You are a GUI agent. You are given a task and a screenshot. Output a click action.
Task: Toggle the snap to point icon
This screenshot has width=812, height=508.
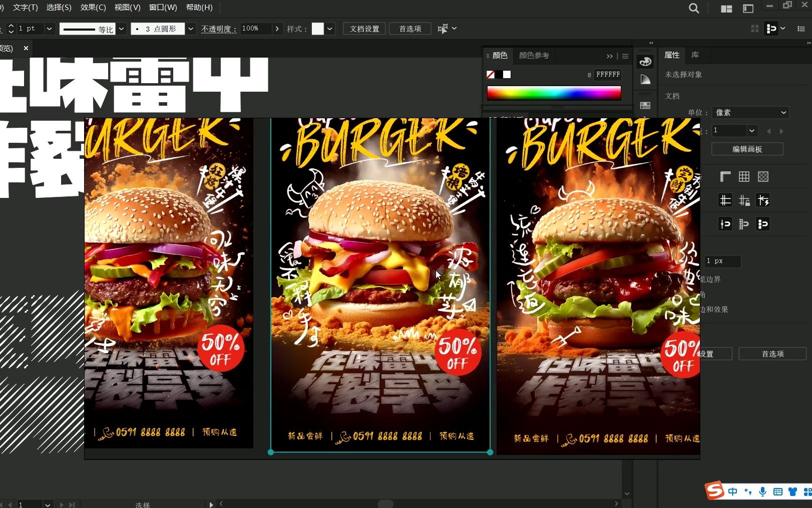pyautogui.click(x=725, y=224)
